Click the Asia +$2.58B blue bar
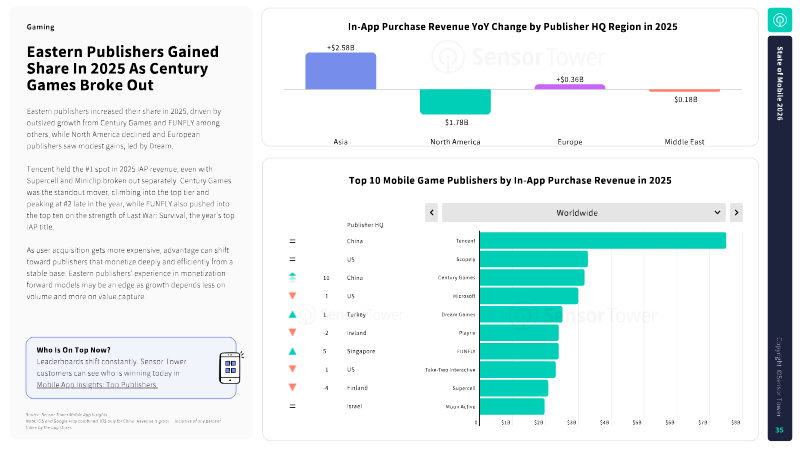 [341, 70]
